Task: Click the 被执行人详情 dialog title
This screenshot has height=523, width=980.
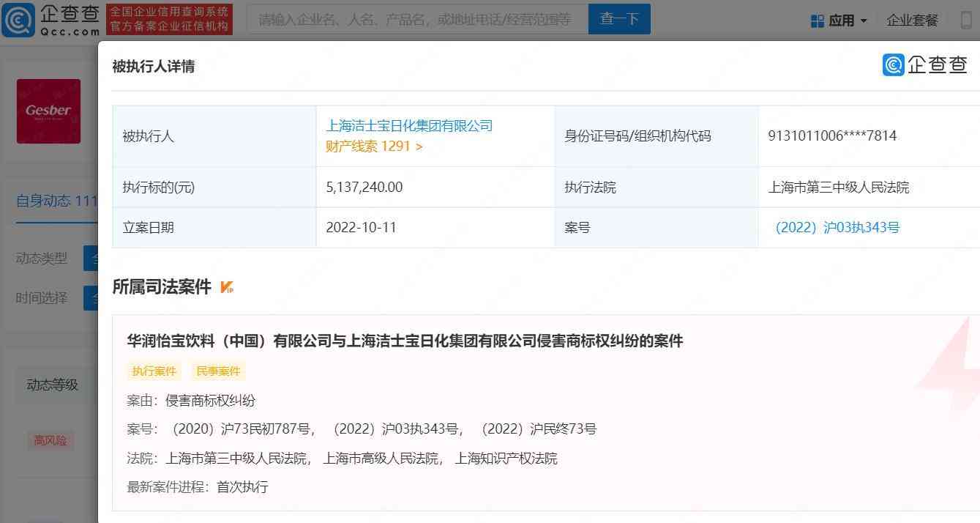Action: tap(154, 67)
